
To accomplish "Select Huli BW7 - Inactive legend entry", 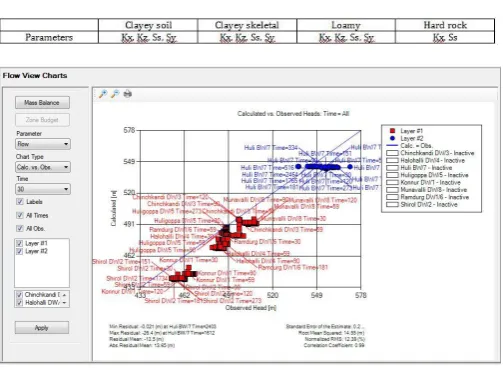I will [x=419, y=168].
